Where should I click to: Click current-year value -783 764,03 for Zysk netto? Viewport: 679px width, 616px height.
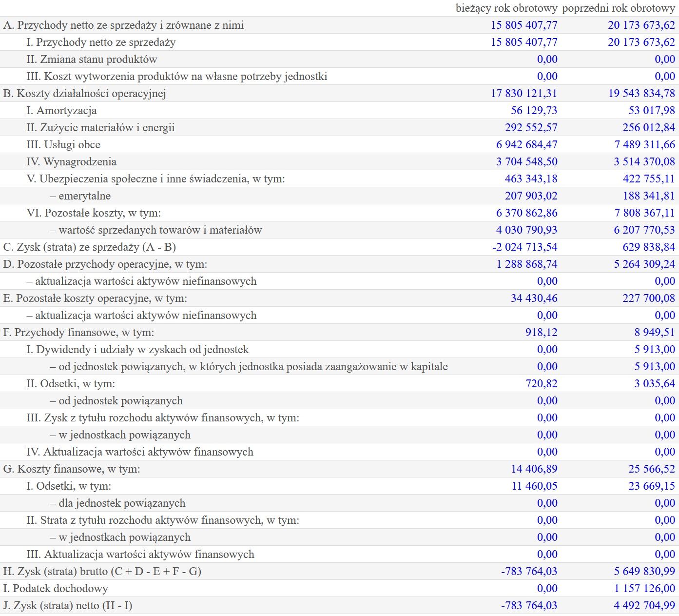(x=529, y=606)
